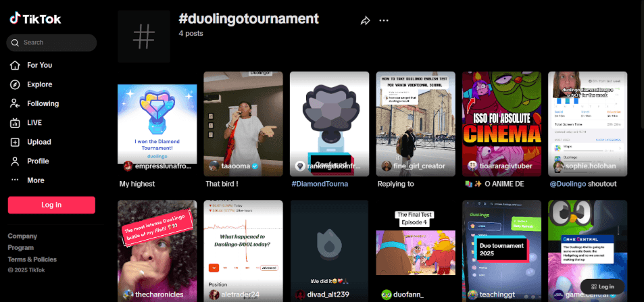This screenshot has width=644, height=302.
Task: Click the empresslunafro avatar icon
Action: pyautogui.click(x=128, y=166)
